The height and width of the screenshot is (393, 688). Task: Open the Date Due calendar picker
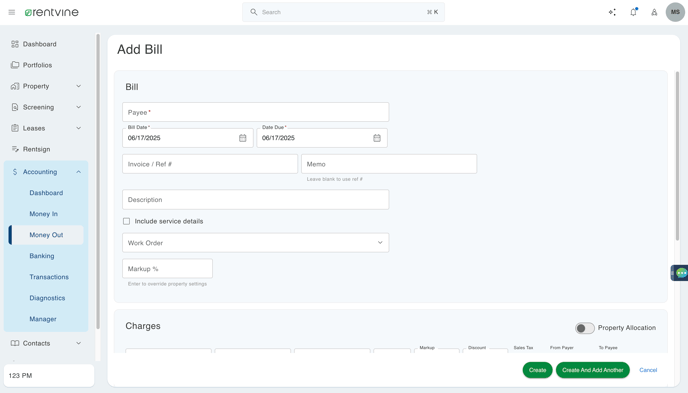click(377, 138)
